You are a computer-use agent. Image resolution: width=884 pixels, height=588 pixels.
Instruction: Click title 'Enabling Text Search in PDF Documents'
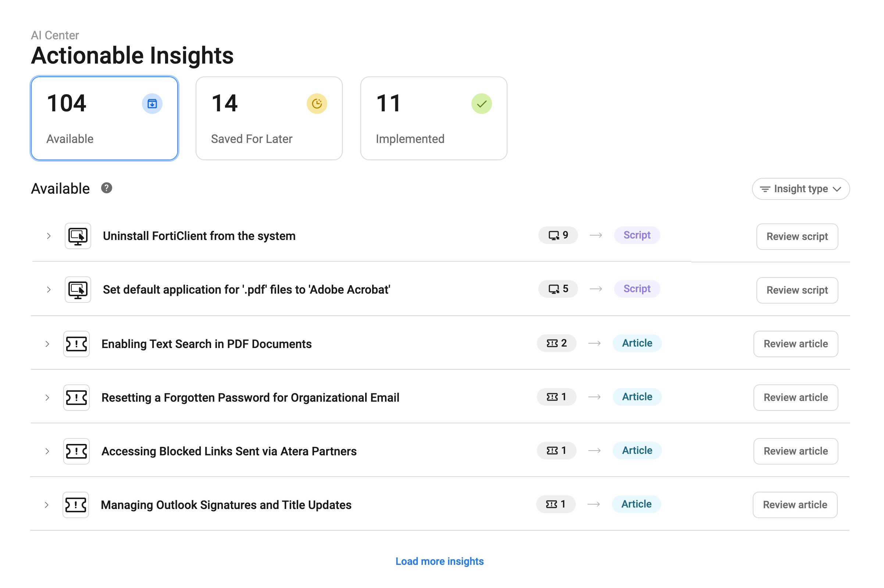pyautogui.click(x=206, y=344)
